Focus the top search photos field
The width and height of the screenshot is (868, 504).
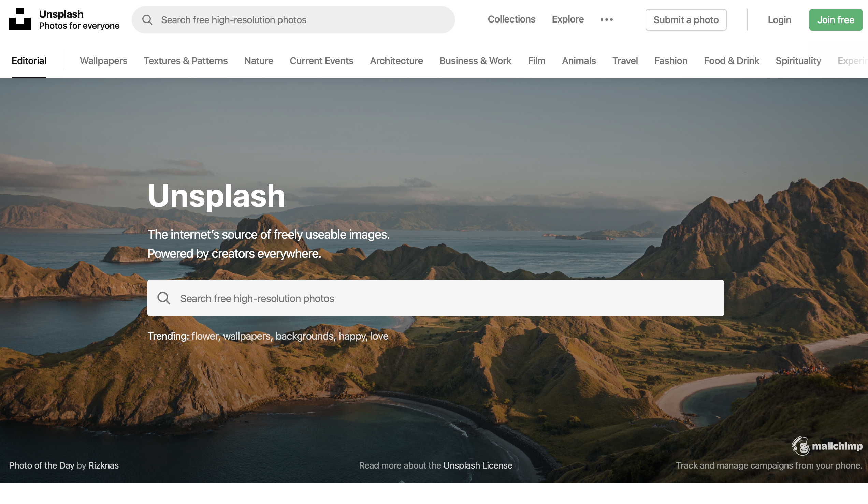click(x=293, y=20)
